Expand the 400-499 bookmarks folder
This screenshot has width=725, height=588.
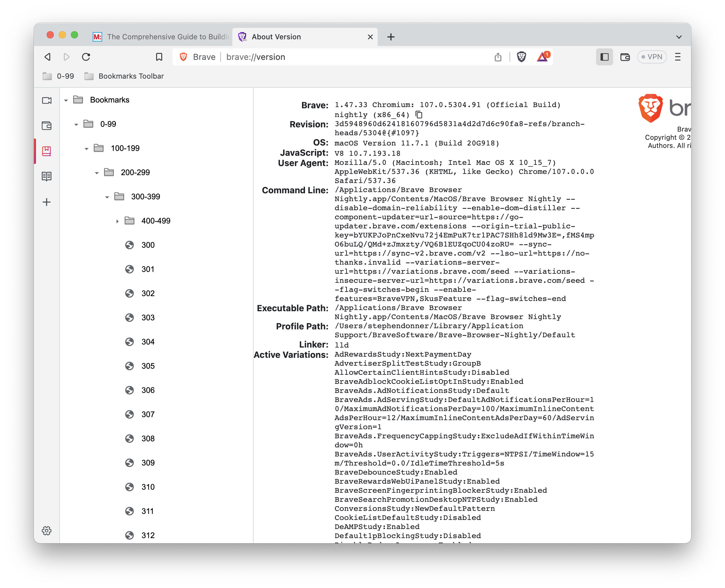117,221
